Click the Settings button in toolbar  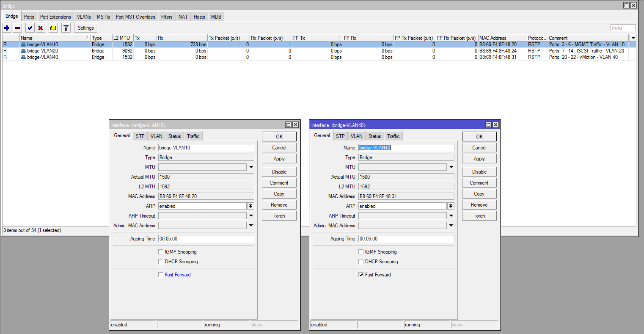(85, 28)
